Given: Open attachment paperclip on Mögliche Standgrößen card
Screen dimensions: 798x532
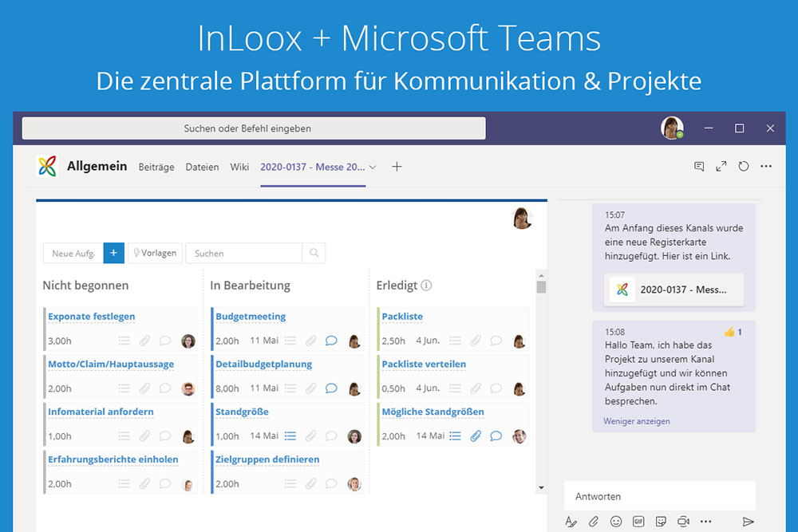Looking at the screenshot, I should pyautogui.click(x=476, y=435).
